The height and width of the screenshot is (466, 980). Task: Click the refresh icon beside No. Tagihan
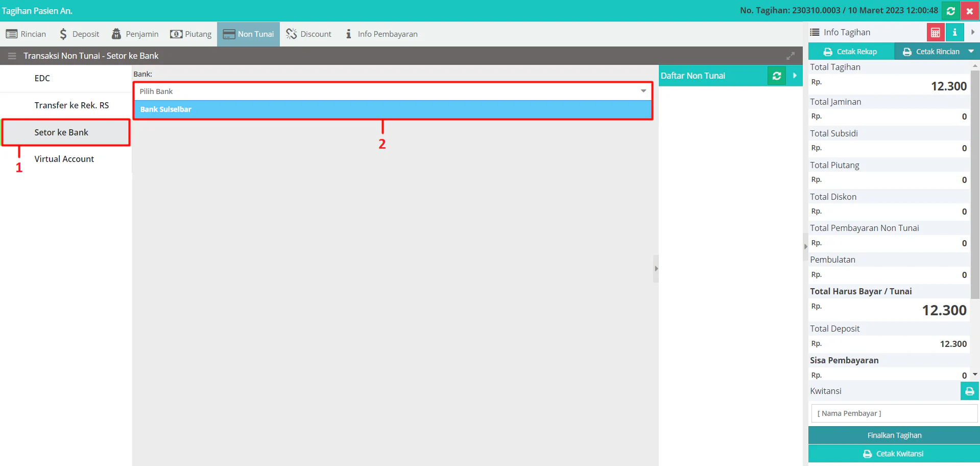pos(950,11)
